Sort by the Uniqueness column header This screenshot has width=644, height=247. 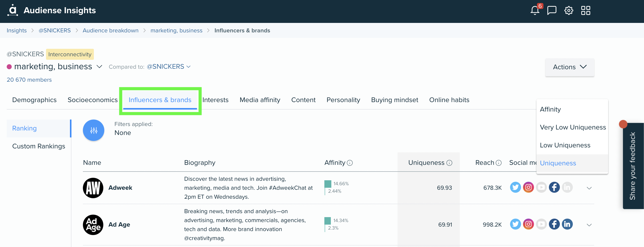(x=426, y=163)
